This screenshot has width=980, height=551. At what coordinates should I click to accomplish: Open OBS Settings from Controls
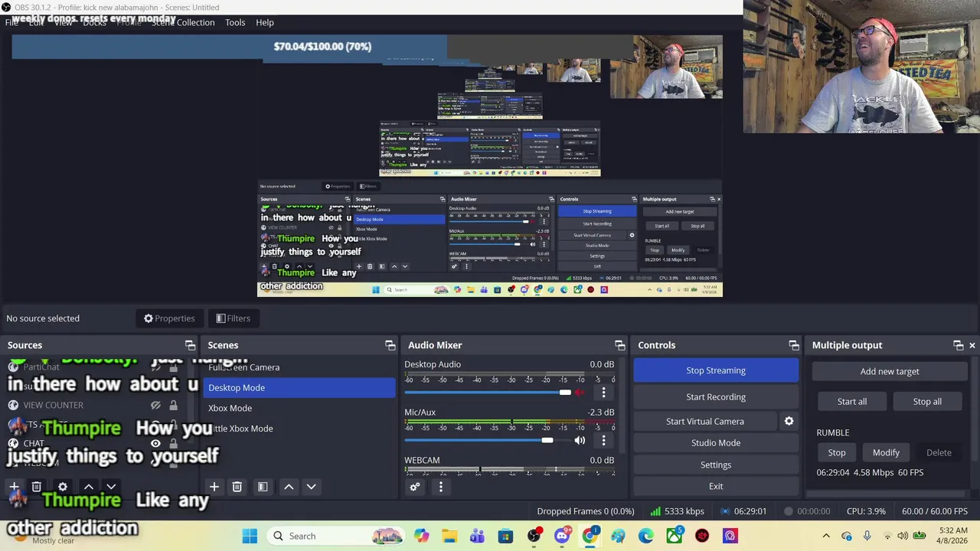[x=716, y=465]
